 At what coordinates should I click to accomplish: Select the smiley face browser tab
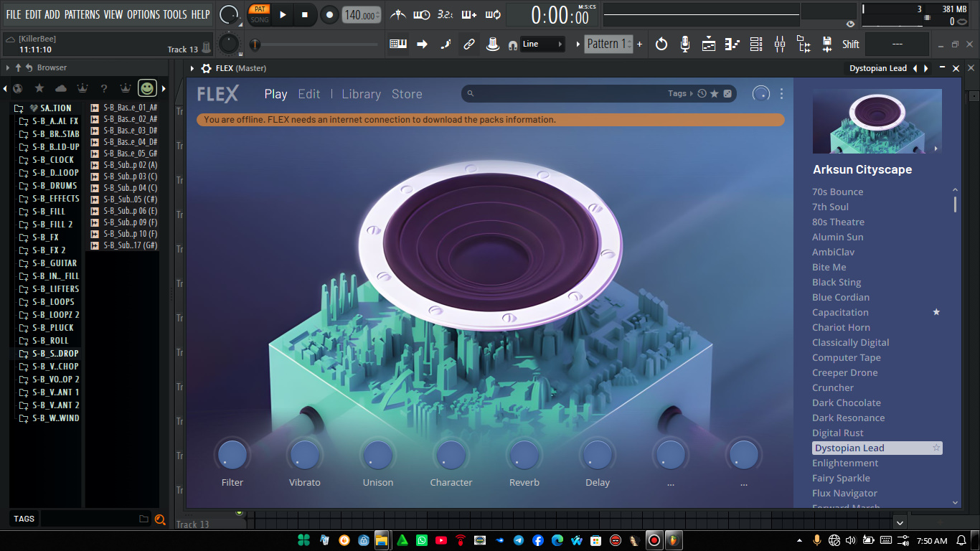coord(147,88)
